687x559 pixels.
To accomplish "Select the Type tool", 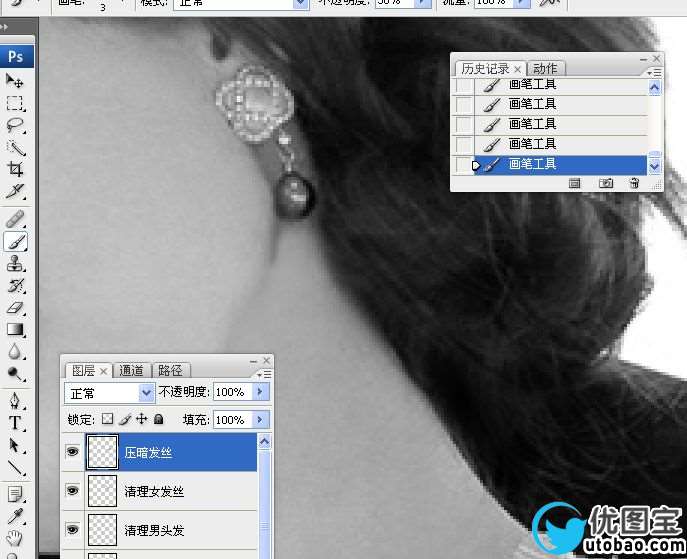I will [x=15, y=423].
